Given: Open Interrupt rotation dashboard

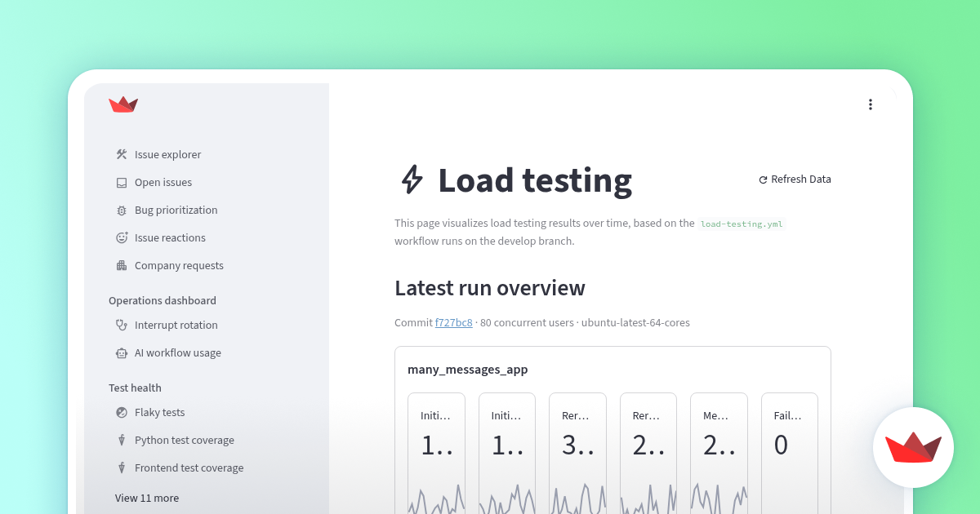Looking at the screenshot, I should coord(176,325).
